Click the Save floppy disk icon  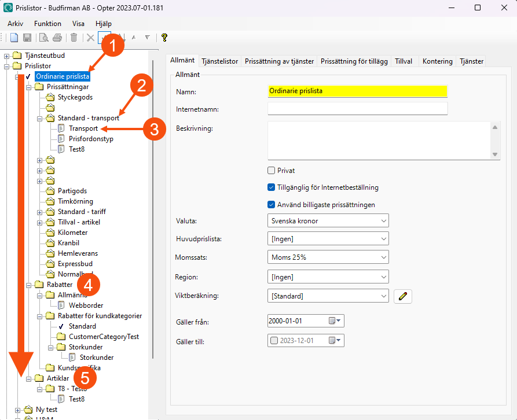27,38
